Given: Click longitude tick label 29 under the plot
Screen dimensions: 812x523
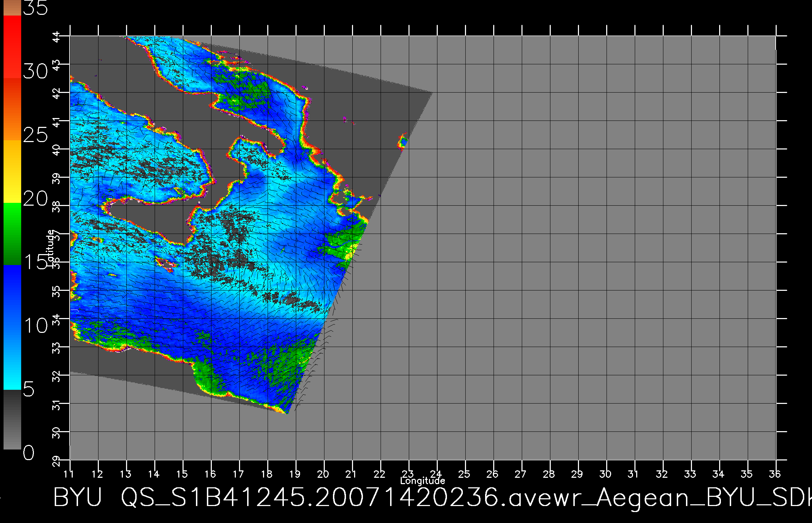Looking at the screenshot, I should (x=577, y=474).
